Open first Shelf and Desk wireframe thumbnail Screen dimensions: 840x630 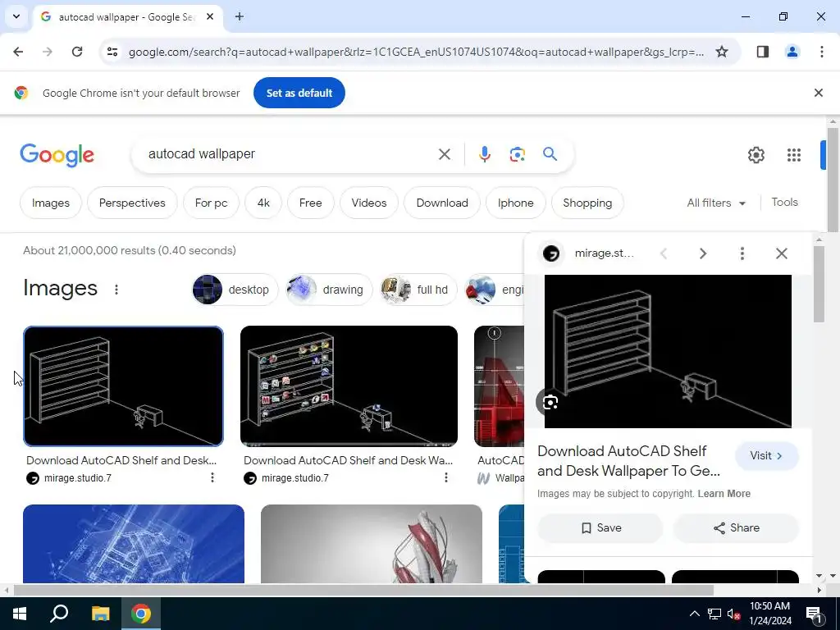(123, 386)
